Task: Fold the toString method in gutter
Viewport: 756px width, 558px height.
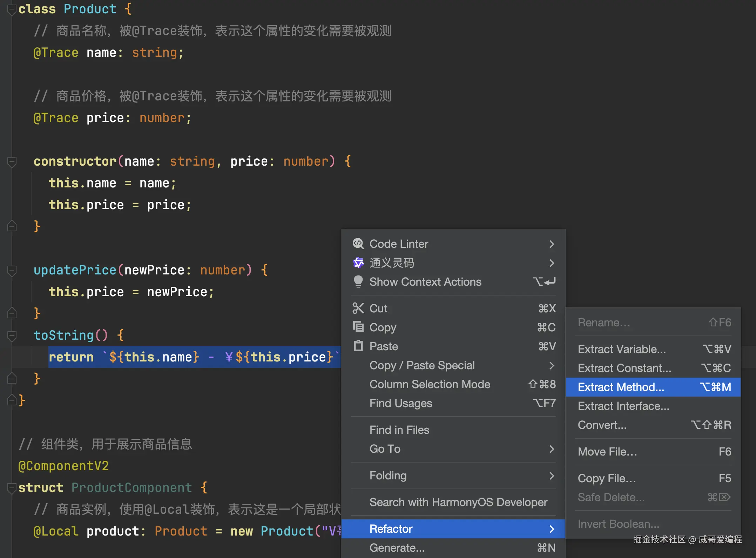Action: click(12, 336)
